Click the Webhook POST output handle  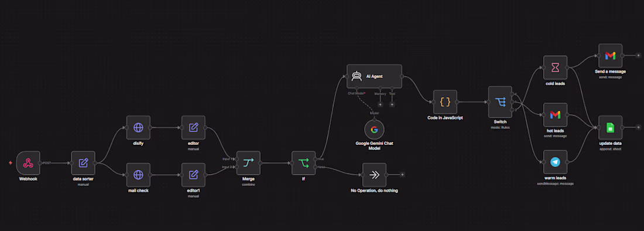tap(40, 163)
